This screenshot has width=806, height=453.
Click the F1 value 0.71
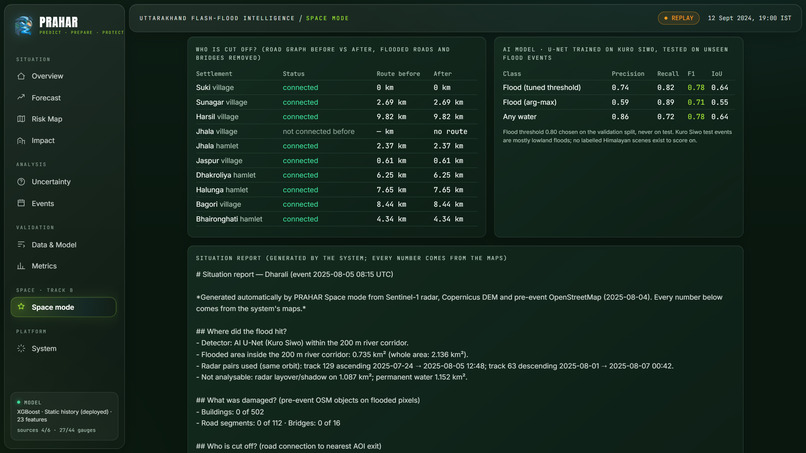tap(695, 102)
